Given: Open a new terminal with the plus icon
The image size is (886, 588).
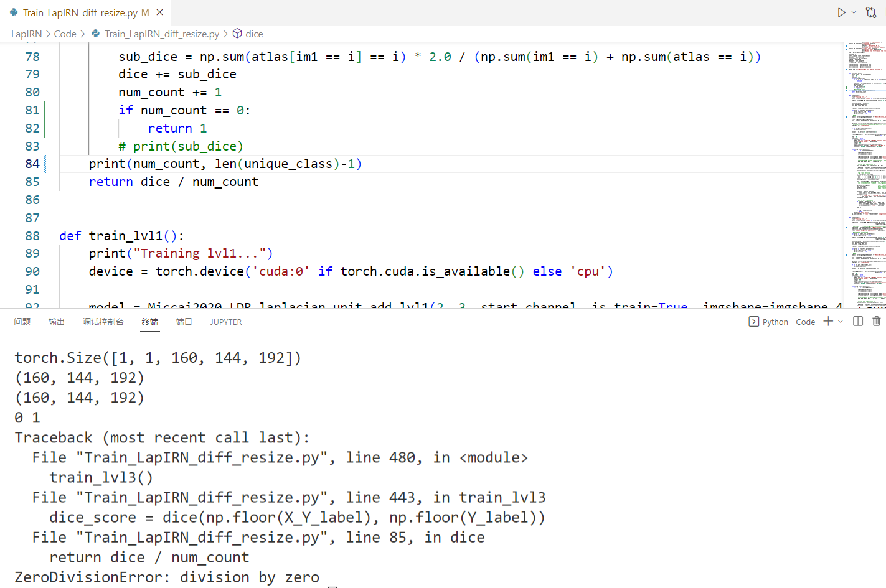Looking at the screenshot, I should click(828, 321).
